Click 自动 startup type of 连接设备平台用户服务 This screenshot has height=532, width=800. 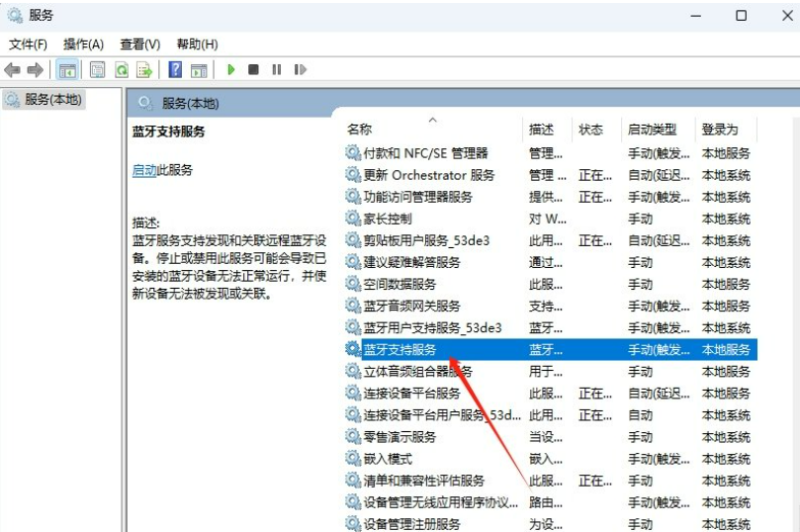point(640,415)
